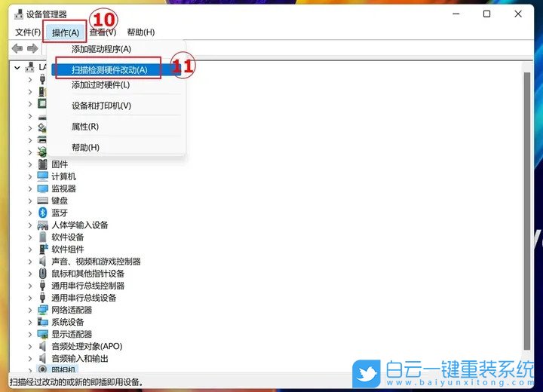Select the 计算机 tree row
The width and height of the screenshot is (543, 392).
(x=63, y=176)
